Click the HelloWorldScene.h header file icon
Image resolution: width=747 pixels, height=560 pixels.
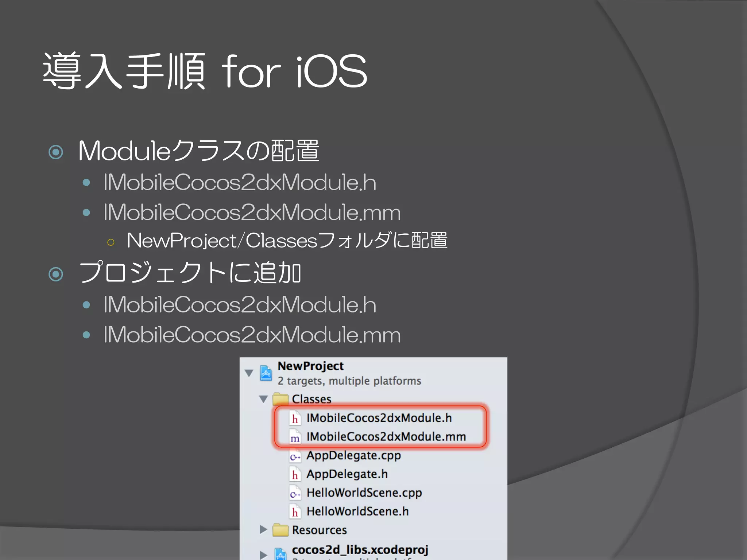[295, 512]
